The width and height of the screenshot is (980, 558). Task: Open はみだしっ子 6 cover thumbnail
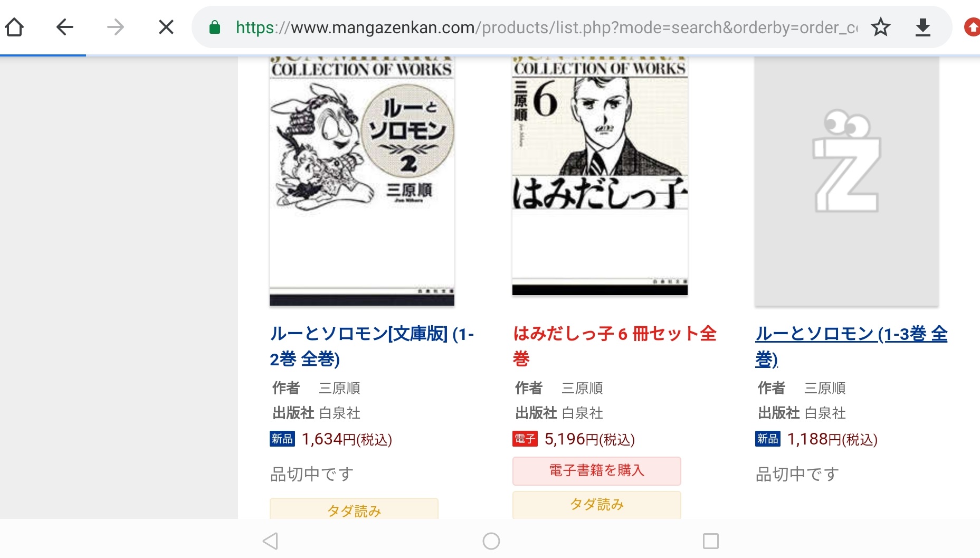[600, 176]
